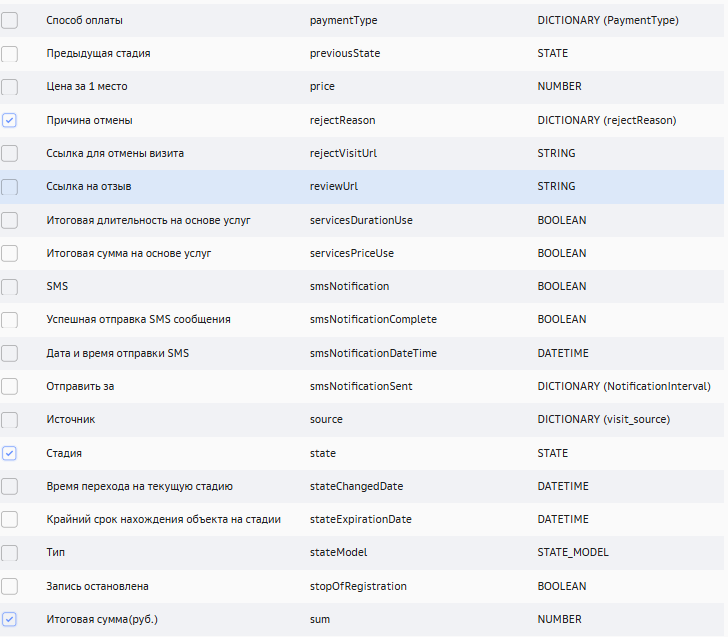Viewport: 728px width, 637px height.
Task: Tick the SMS row checkbox
Action: point(9,286)
